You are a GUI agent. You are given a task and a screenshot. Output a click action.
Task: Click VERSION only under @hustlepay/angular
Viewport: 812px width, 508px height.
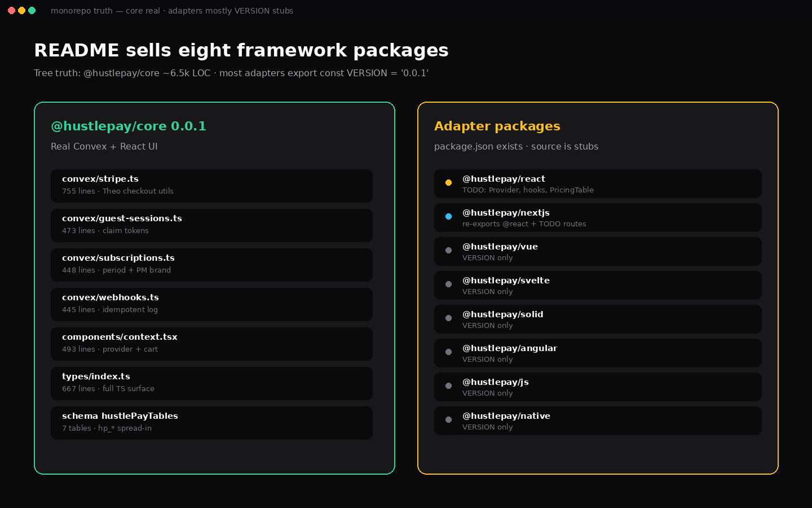tap(488, 360)
